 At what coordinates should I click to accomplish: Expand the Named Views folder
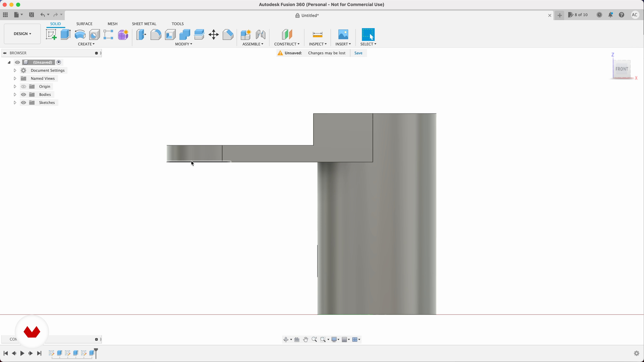pyautogui.click(x=15, y=78)
